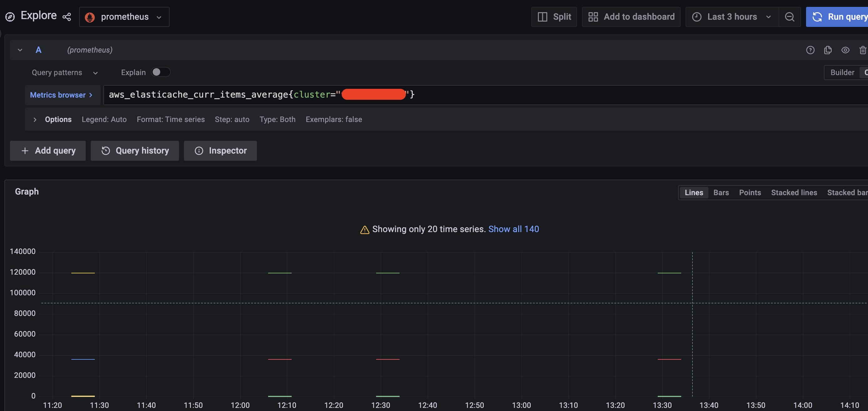
Task: Expand the query Options row
Action: 35,119
